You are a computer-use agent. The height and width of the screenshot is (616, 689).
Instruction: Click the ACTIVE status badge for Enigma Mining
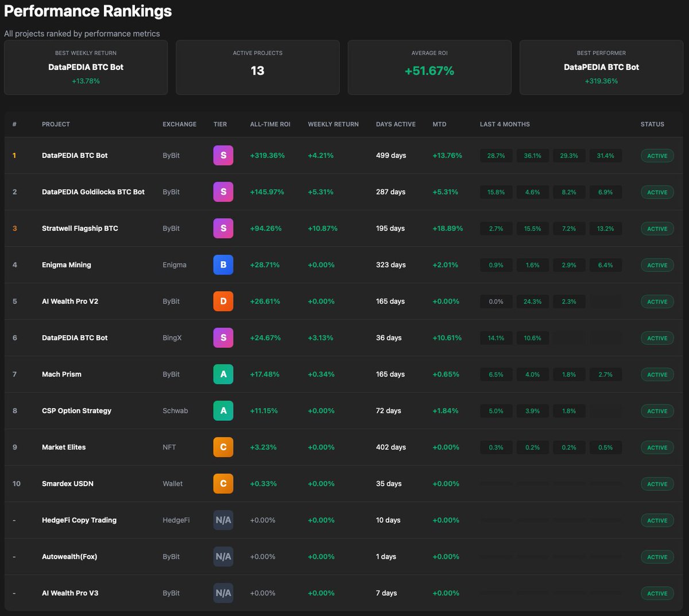pyautogui.click(x=657, y=265)
